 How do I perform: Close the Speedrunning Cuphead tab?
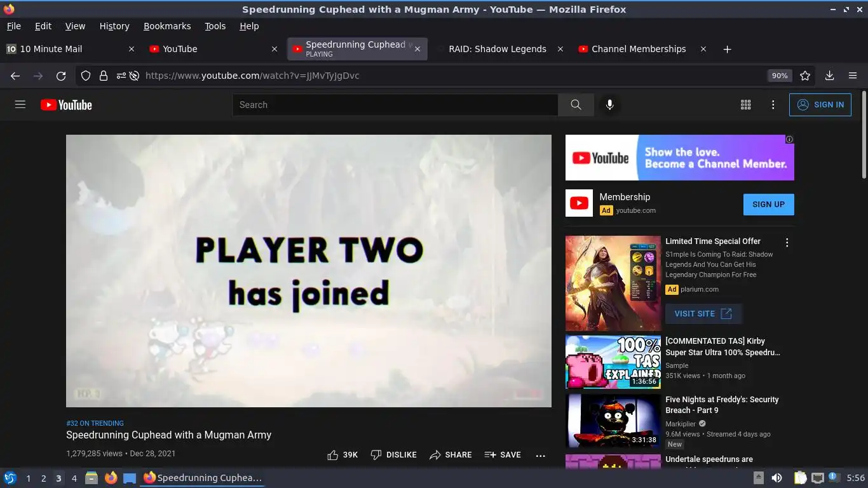pyautogui.click(x=417, y=49)
